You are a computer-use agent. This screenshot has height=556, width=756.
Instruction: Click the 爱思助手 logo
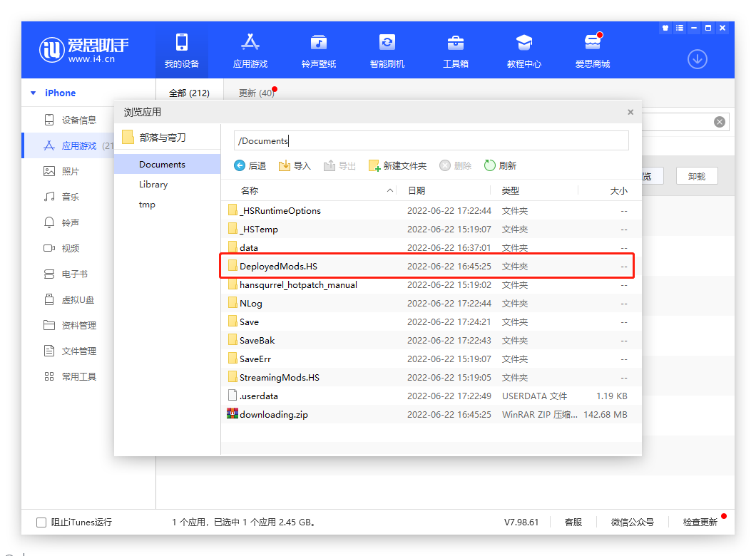pos(84,50)
